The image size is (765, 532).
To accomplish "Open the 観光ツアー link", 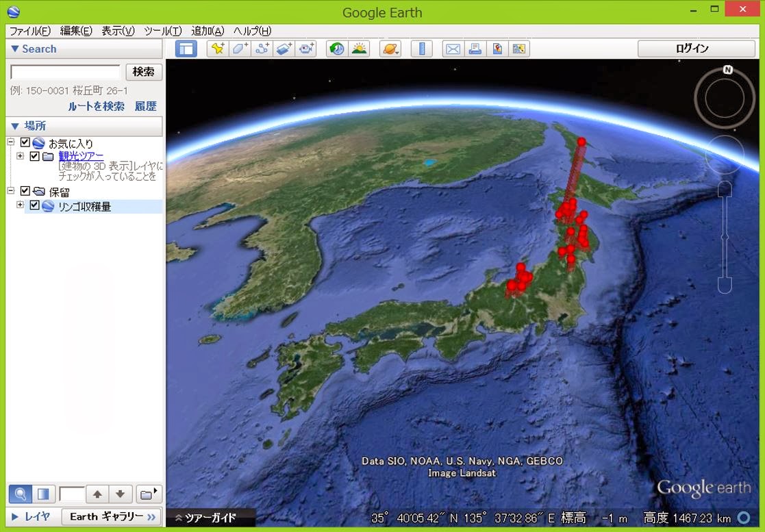I will (x=81, y=156).
